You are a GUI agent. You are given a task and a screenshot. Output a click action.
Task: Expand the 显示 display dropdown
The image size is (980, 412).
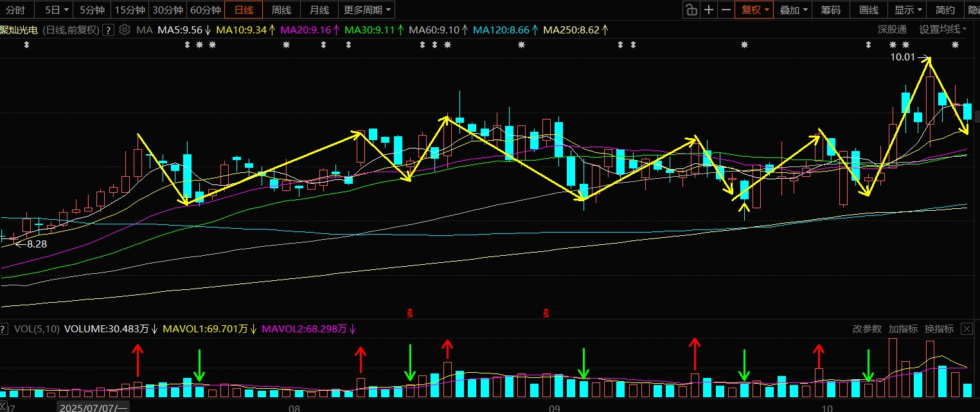pyautogui.click(x=907, y=10)
